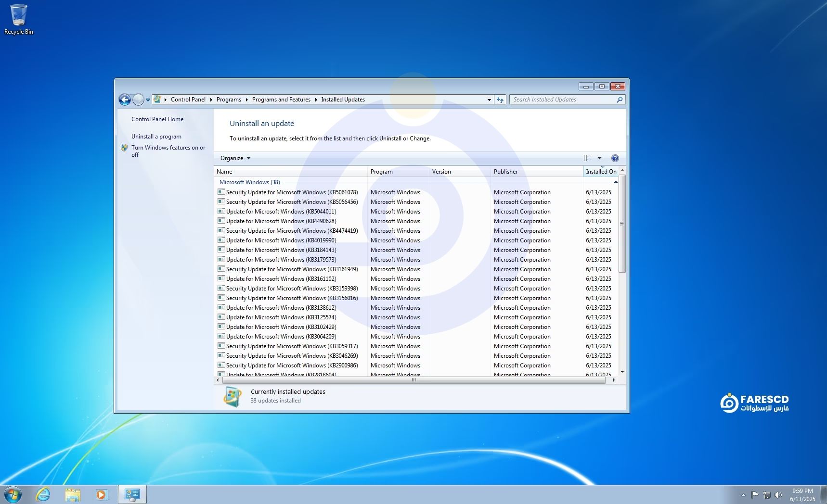Screen dimensions: 827x504
Task: Click the icon of update KB3179573
Action: point(221,259)
